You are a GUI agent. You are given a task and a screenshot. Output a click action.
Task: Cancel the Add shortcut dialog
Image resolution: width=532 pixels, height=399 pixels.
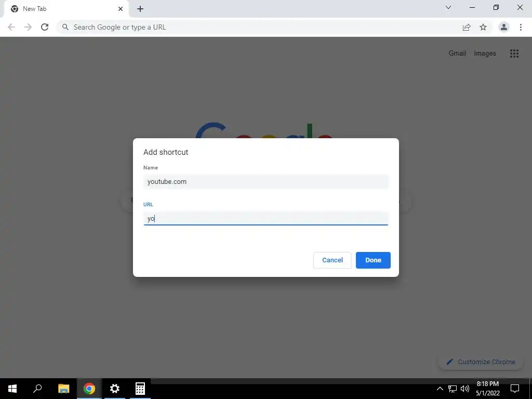332,260
